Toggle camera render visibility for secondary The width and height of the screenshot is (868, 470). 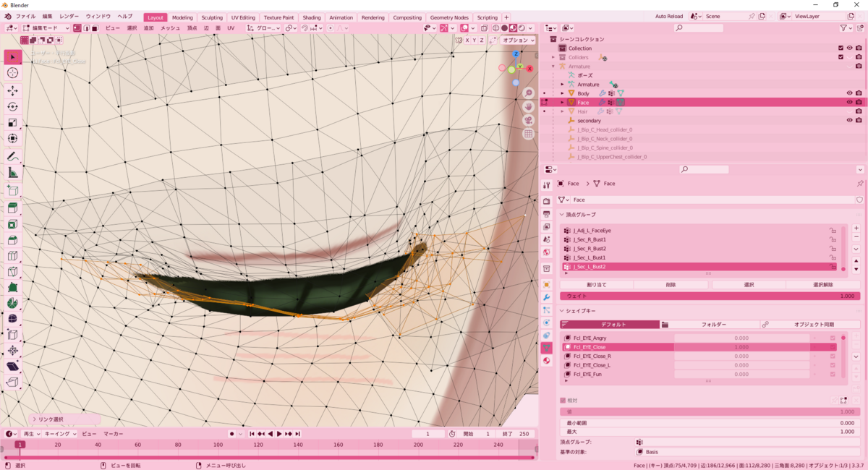point(858,120)
